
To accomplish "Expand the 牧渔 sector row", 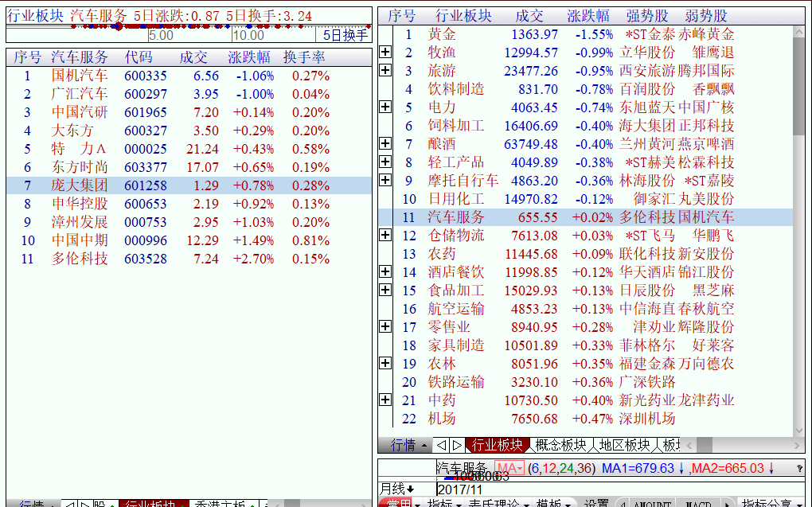I will pos(385,52).
